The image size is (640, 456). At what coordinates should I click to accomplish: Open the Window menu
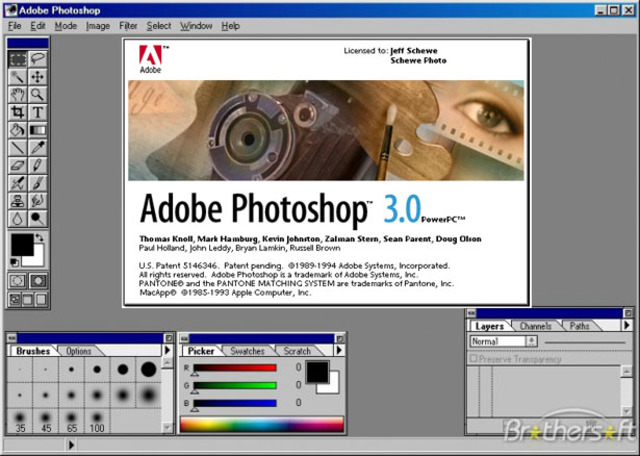[x=196, y=26]
